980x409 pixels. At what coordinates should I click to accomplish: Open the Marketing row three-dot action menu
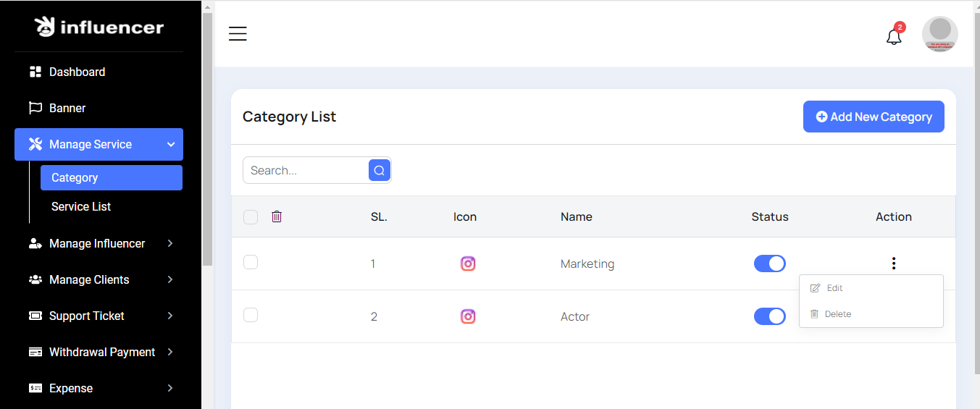coord(894,263)
